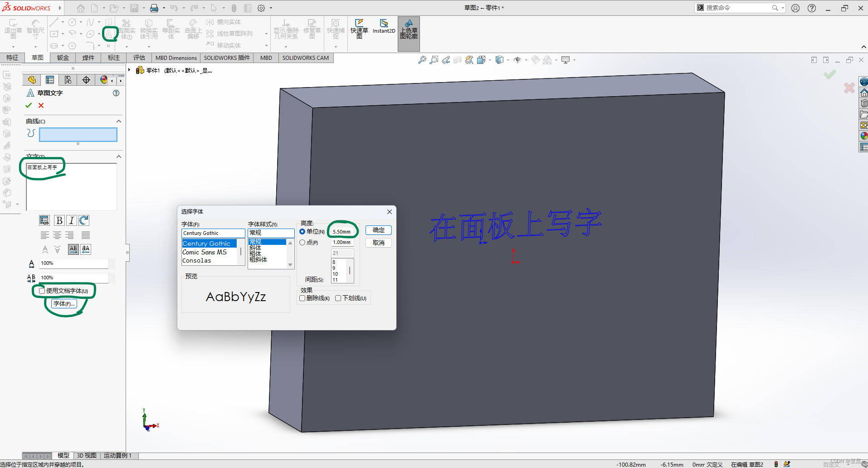Click the link to dimensions icon
868x468 pixels.
[x=44, y=220]
